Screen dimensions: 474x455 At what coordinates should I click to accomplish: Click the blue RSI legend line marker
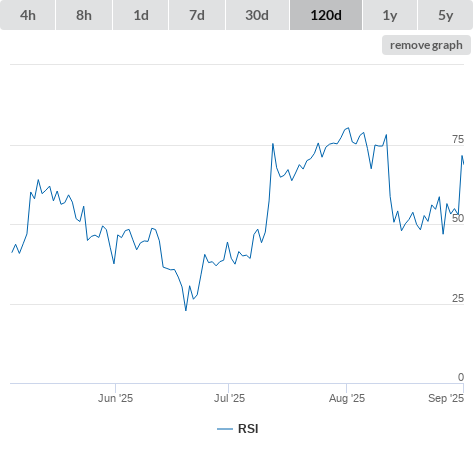pyautogui.click(x=225, y=429)
